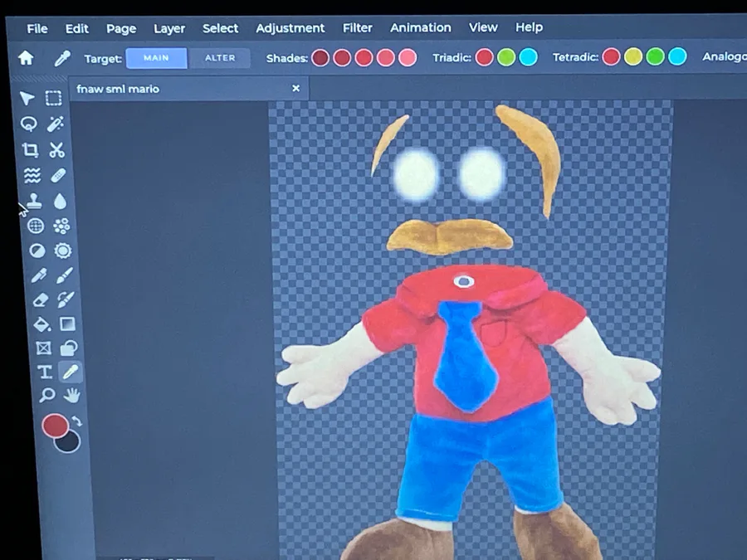747x560 pixels.
Task: Open the Help menu
Action: coord(529,27)
